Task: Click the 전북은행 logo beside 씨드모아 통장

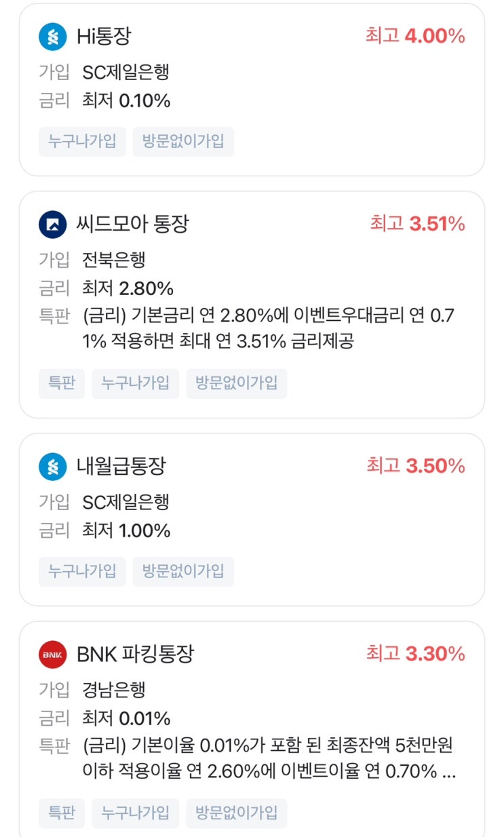Action: coord(53,225)
